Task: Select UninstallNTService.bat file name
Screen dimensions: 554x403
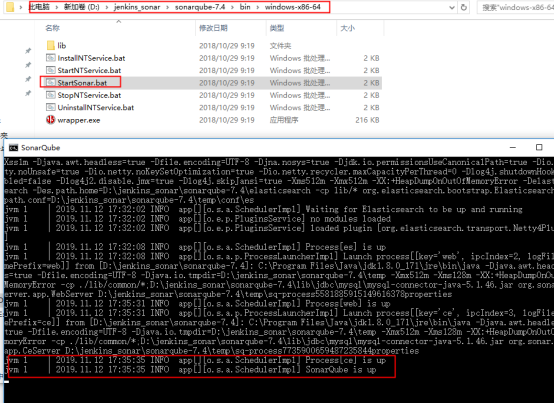Action: click(96, 107)
